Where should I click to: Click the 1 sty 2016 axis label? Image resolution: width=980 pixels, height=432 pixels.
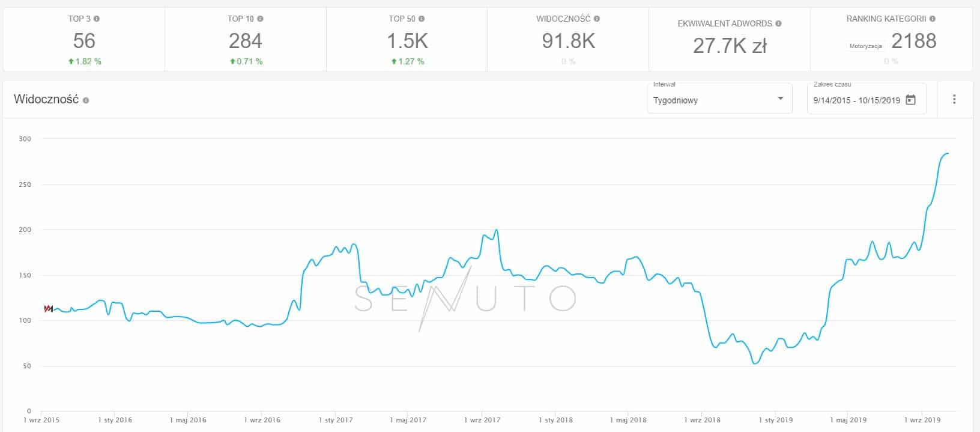tap(115, 420)
